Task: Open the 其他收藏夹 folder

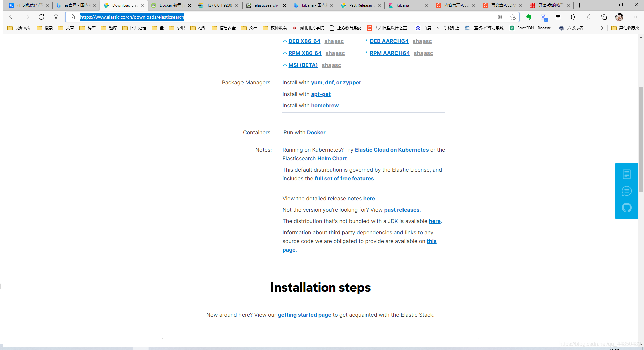Action: tap(625, 28)
